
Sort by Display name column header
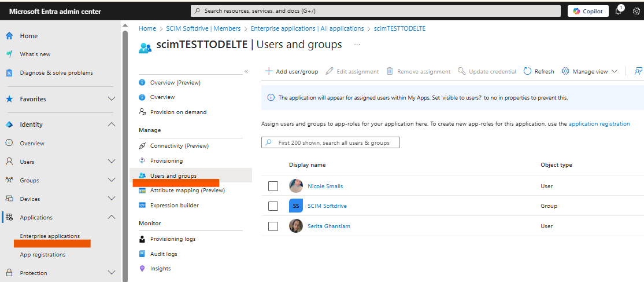(307, 164)
